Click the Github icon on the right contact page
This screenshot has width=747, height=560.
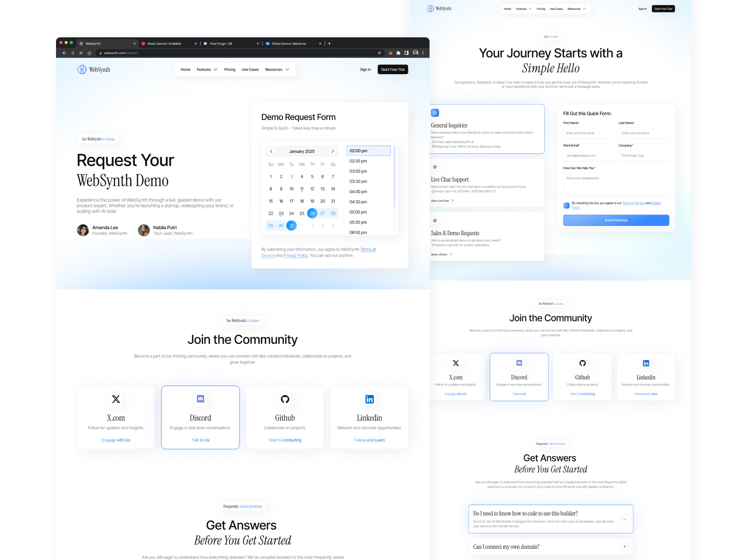click(583, 363)
